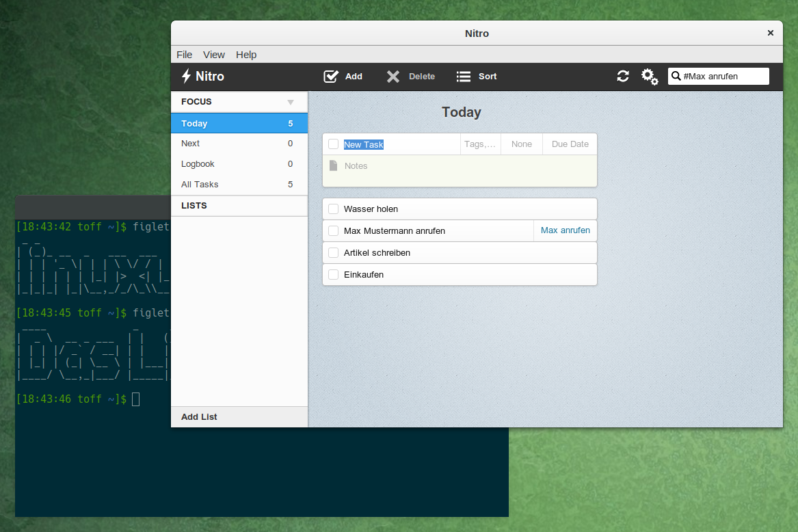Screen dimensions: 798x532
Task: Check off Wasser holen task
Action: (333, 209)
